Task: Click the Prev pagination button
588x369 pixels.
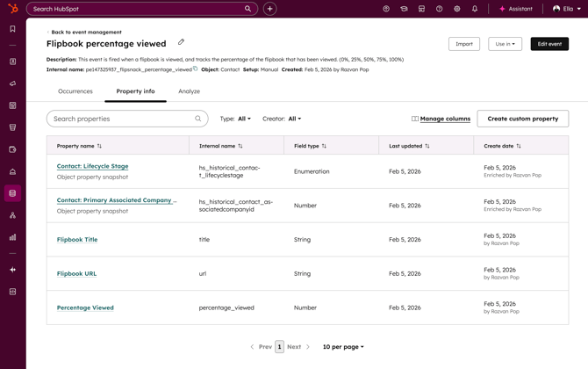Action: point(262,347)
